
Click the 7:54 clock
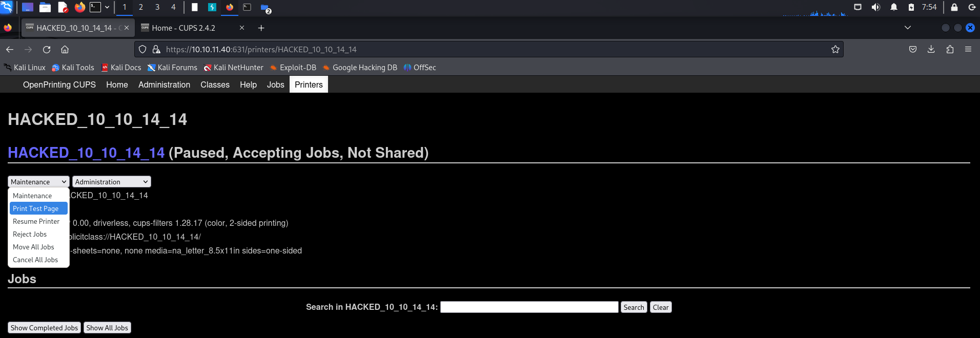coord(929,7)
